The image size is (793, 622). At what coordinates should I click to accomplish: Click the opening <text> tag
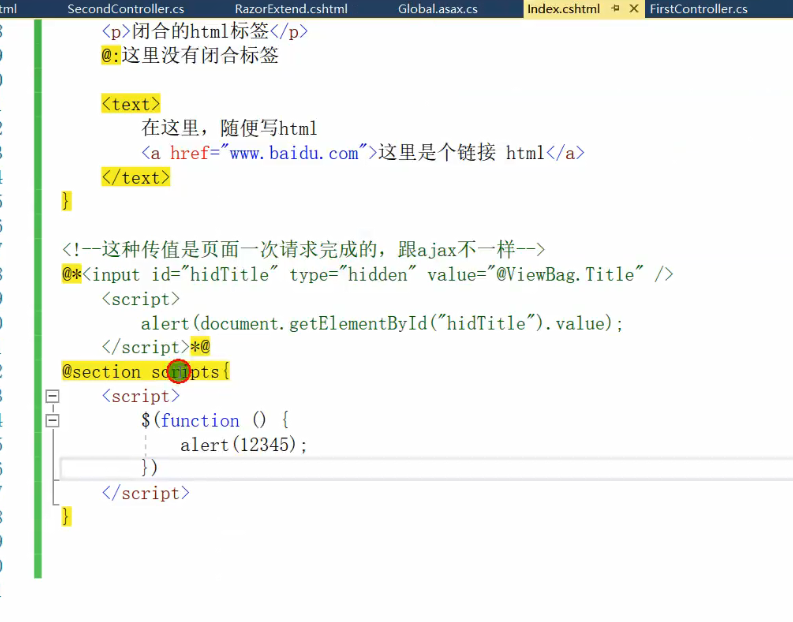click(130, 104)
